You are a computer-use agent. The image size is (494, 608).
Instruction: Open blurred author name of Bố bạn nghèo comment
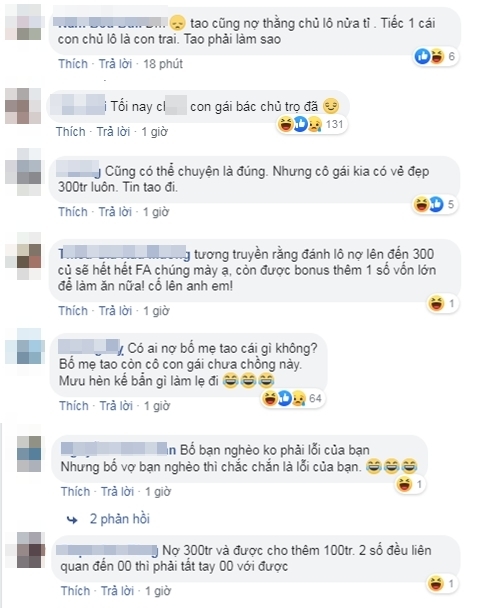(119, 449)
